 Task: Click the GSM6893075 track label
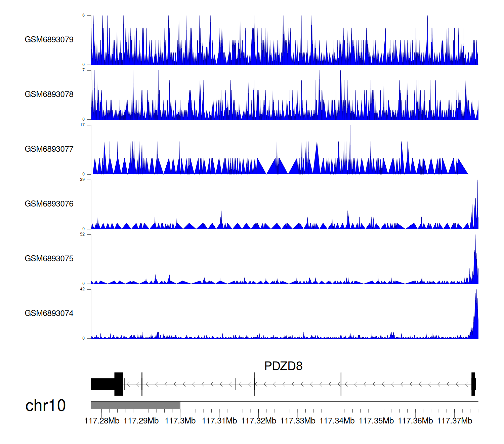[49, 259]
